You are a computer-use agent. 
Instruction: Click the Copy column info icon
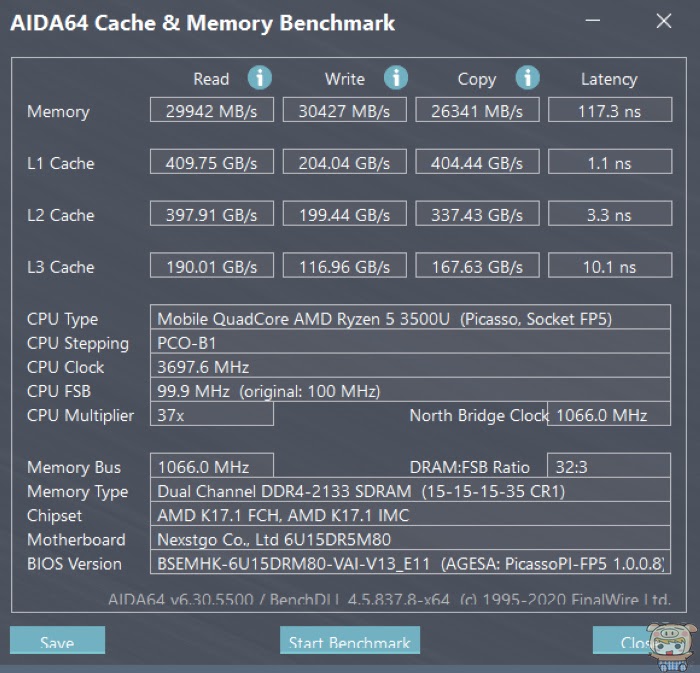[x=528, y=78]
